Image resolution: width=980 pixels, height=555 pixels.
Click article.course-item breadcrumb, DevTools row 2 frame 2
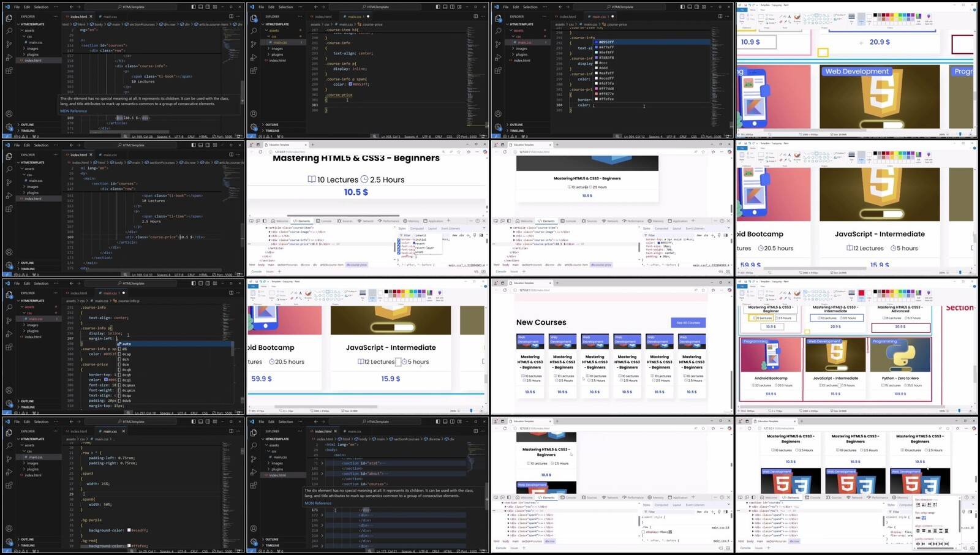click(x=332, y=265)
